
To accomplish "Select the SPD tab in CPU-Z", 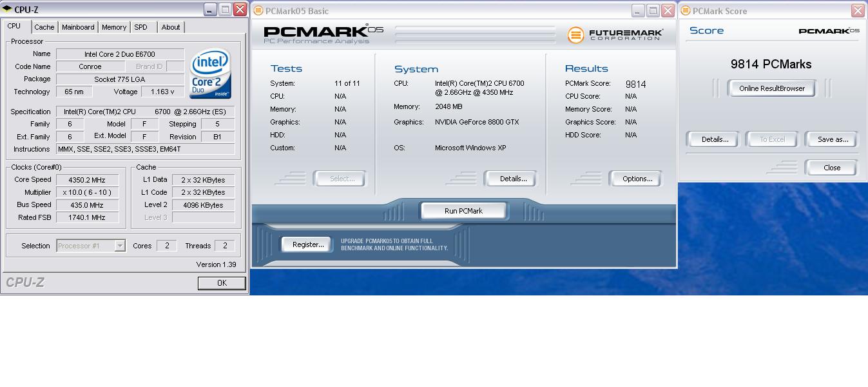I will 141,27.
